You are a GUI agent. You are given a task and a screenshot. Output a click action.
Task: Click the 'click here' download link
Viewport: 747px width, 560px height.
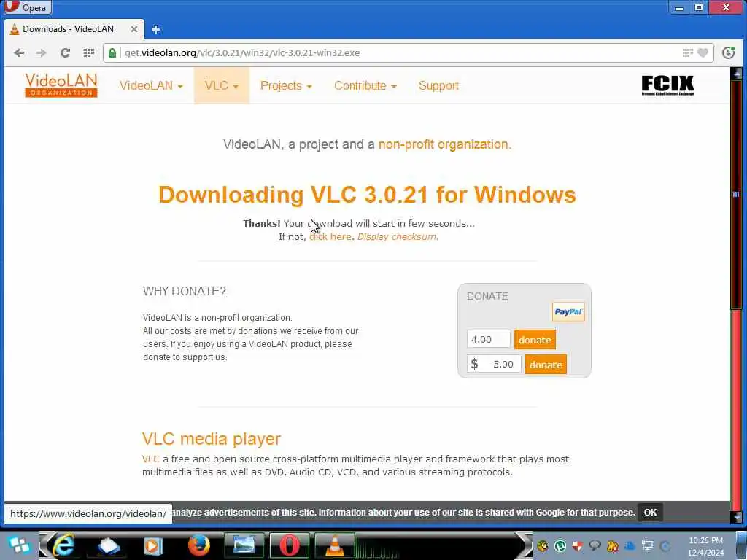(x=330, y=237)
